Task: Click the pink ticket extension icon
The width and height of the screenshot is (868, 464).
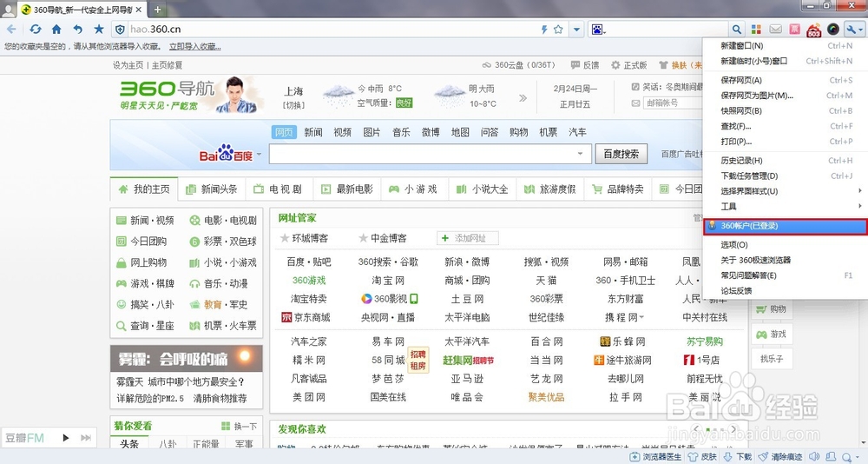Action: [x=795, y=30]
